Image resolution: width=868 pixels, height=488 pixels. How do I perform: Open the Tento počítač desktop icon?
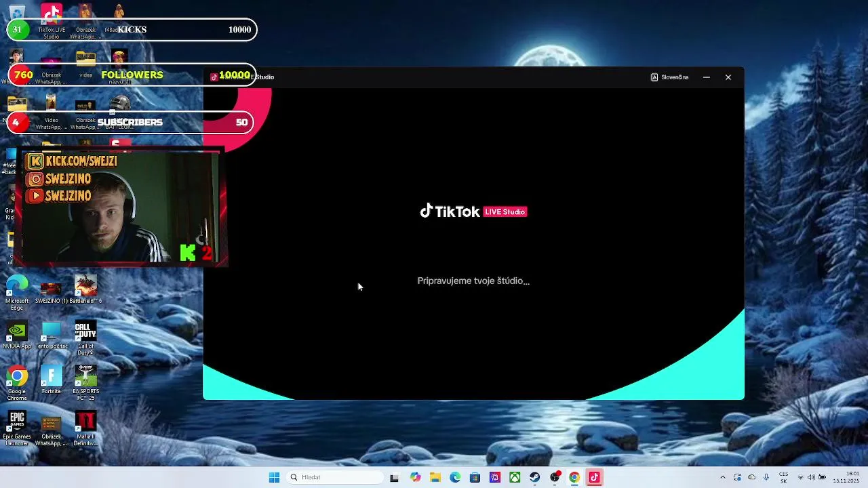point(51,335)
